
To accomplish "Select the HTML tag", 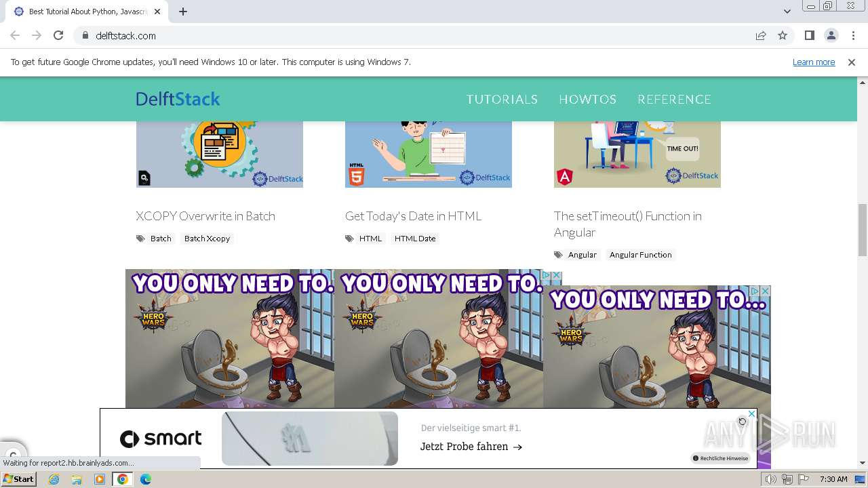I will [370, 239].
